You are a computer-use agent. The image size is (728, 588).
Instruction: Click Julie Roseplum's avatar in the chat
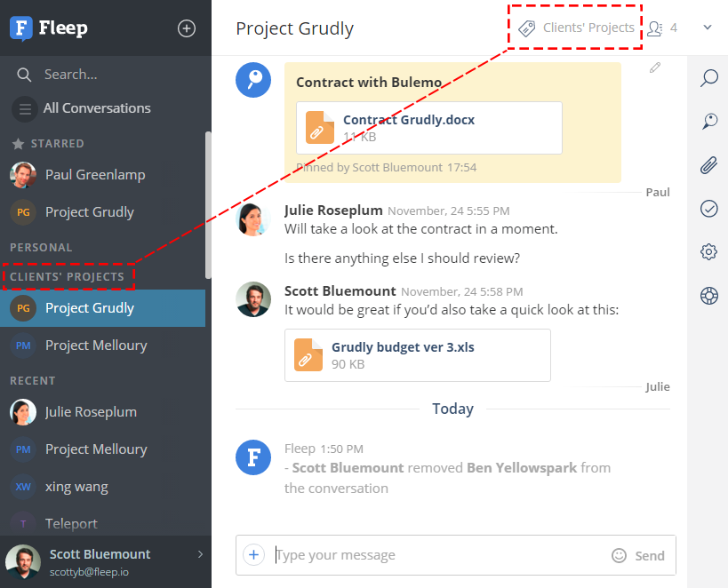pyautogui.click(x=253, y=220)
